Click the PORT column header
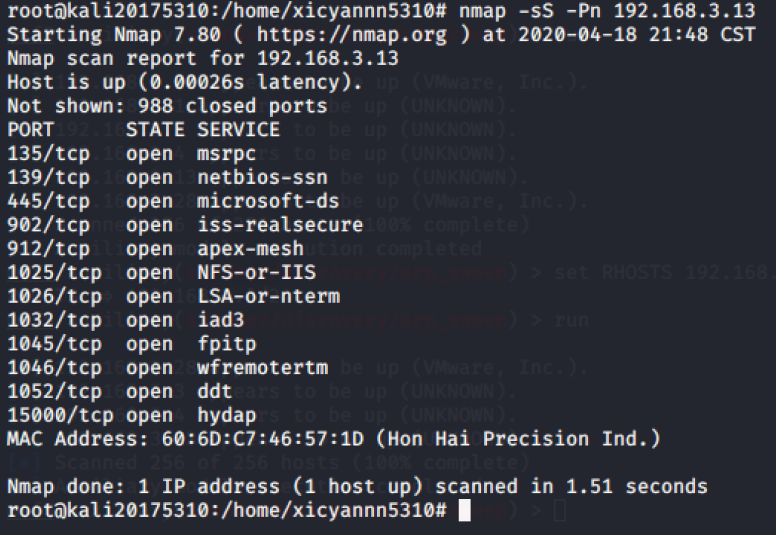This screenshot has height=535, width=776. coord(30,130)
